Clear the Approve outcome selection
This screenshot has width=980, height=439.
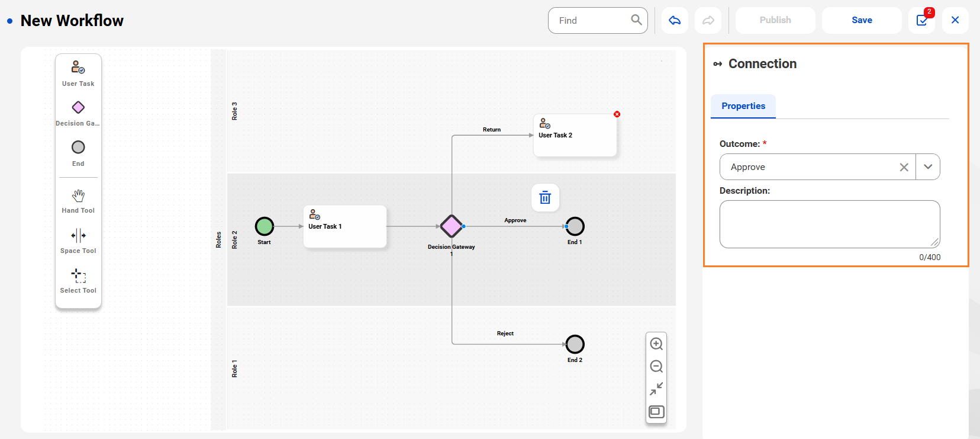click(x=904, y=167)
